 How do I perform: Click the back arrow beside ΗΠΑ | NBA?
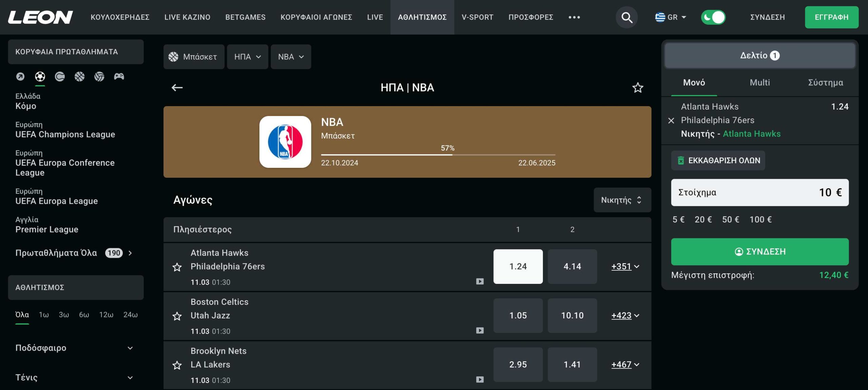(177, 88)
